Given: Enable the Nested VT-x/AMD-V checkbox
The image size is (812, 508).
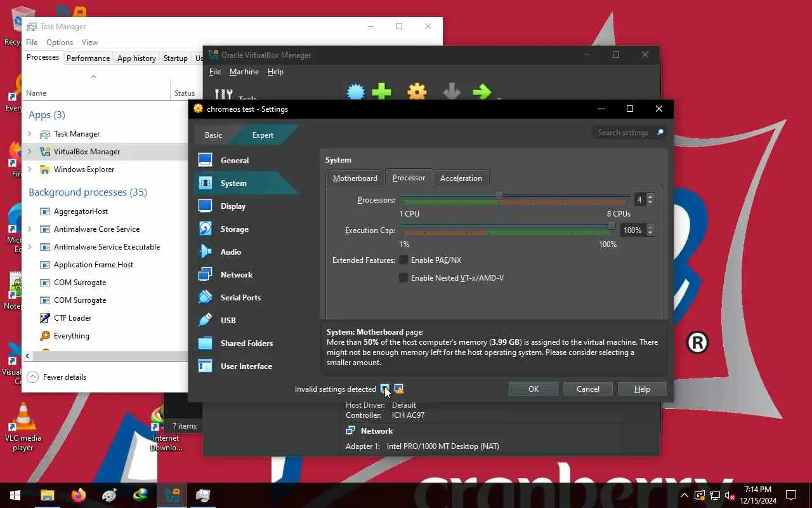Looking at the screenshot, I should (x=403, y=277).
